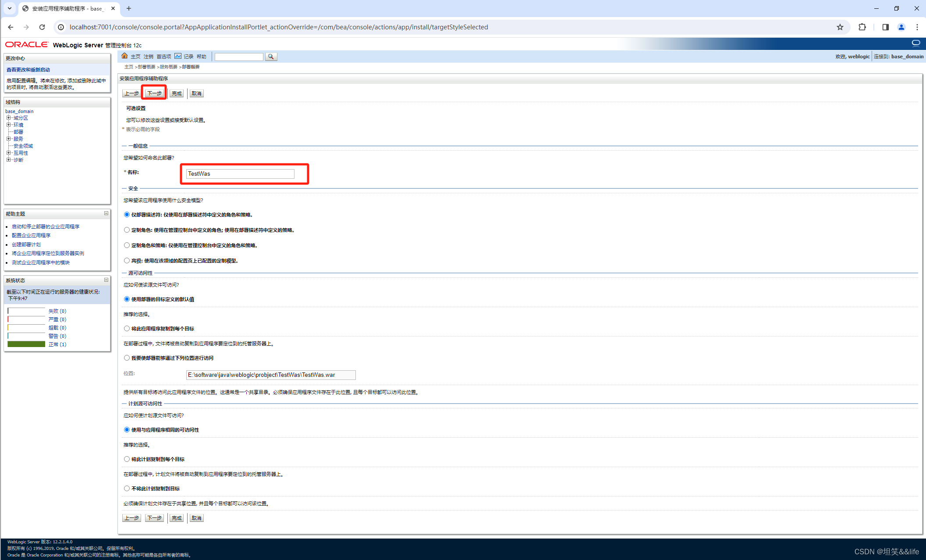Click the 名称 input field
Viewport: 926px width, 560px height.
coord(240,174)
